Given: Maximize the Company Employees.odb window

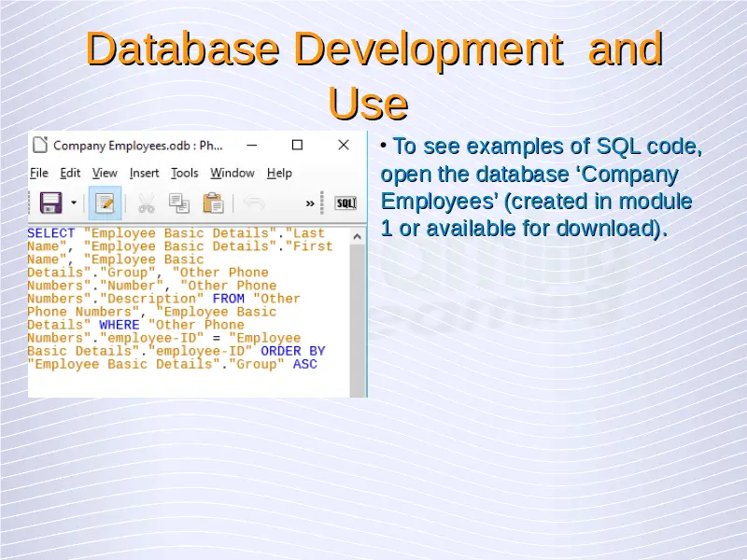Looking at the screenshot, I should (297, 145).
